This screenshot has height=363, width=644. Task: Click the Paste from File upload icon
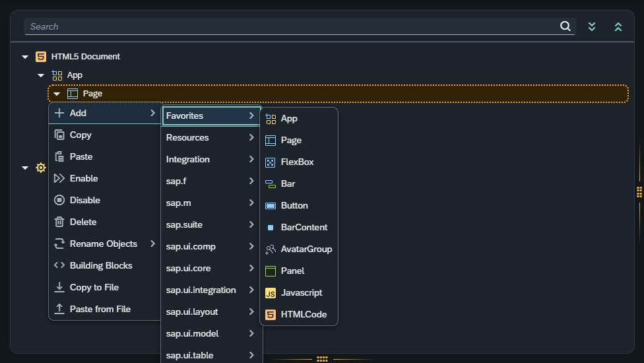click(59, 309)
